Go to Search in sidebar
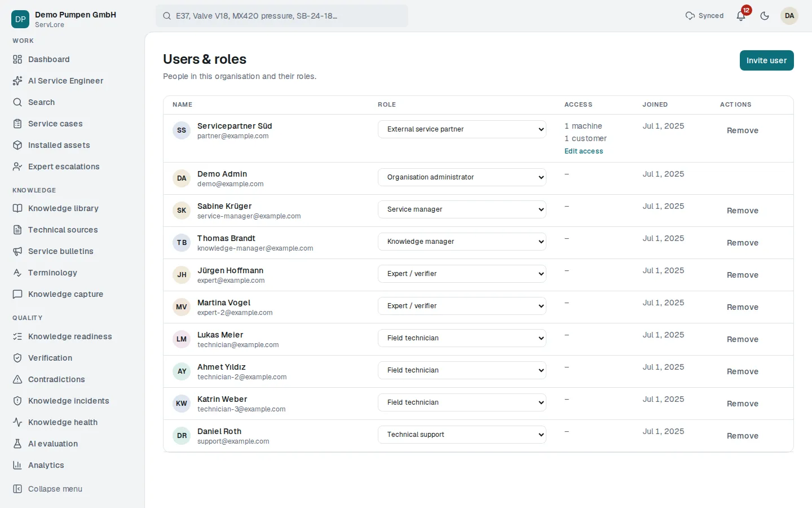This screenshot has width=812, height=508. (x=72, y=102)
